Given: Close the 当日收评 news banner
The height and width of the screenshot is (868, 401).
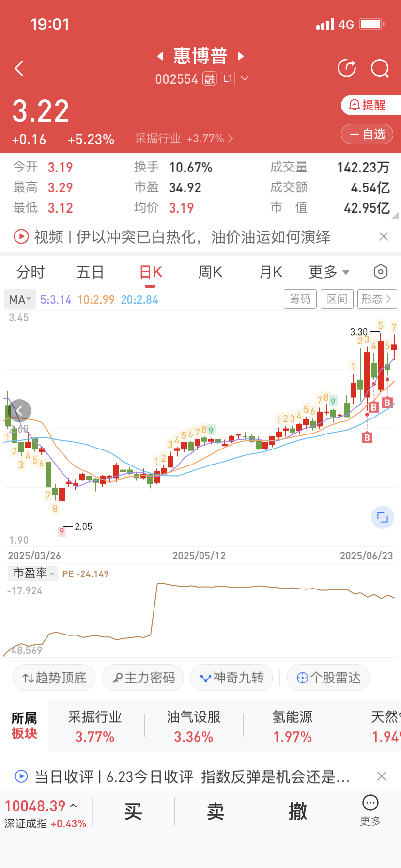Looking at the screenshot, I should click(x=382, y=776).
